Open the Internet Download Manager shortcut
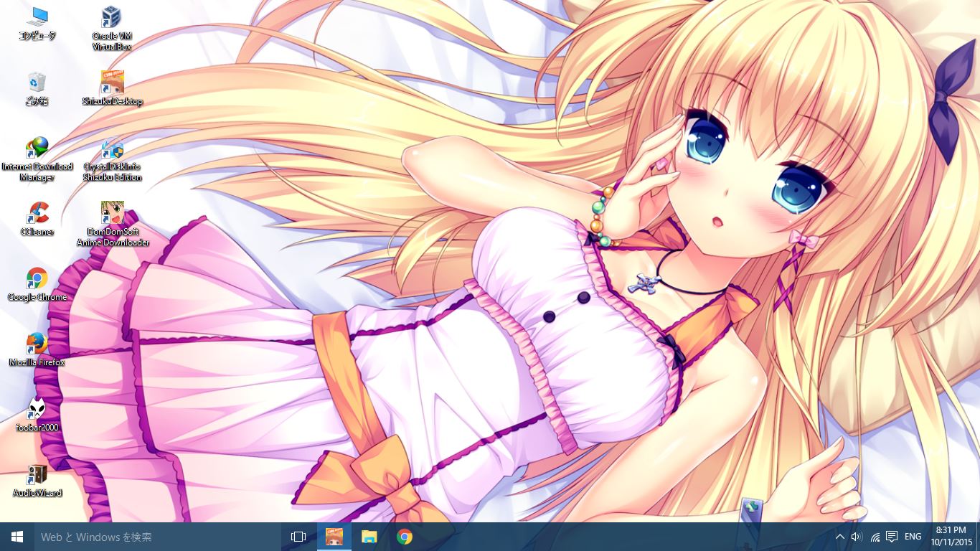 [37, 159]
